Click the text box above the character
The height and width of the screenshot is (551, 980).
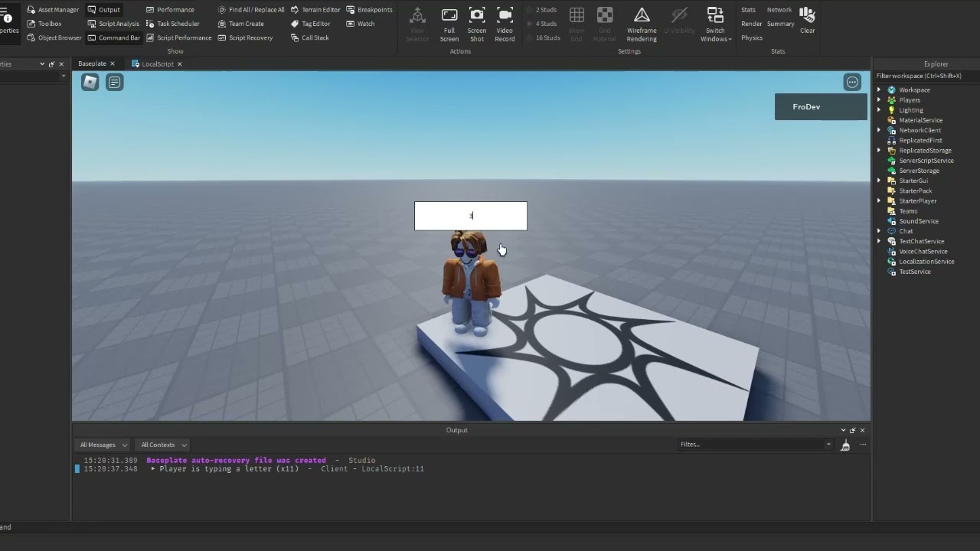[x=471, y=216]
